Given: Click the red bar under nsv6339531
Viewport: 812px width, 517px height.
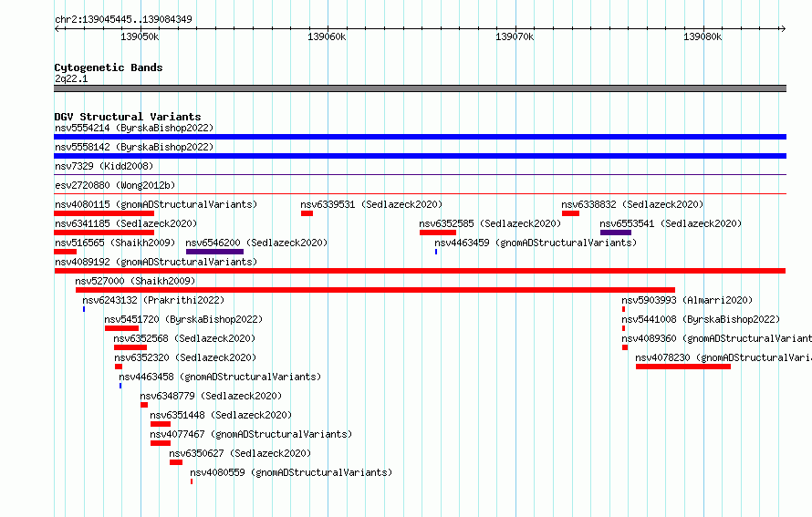Looking at the screenshot, I should (307, 213).
